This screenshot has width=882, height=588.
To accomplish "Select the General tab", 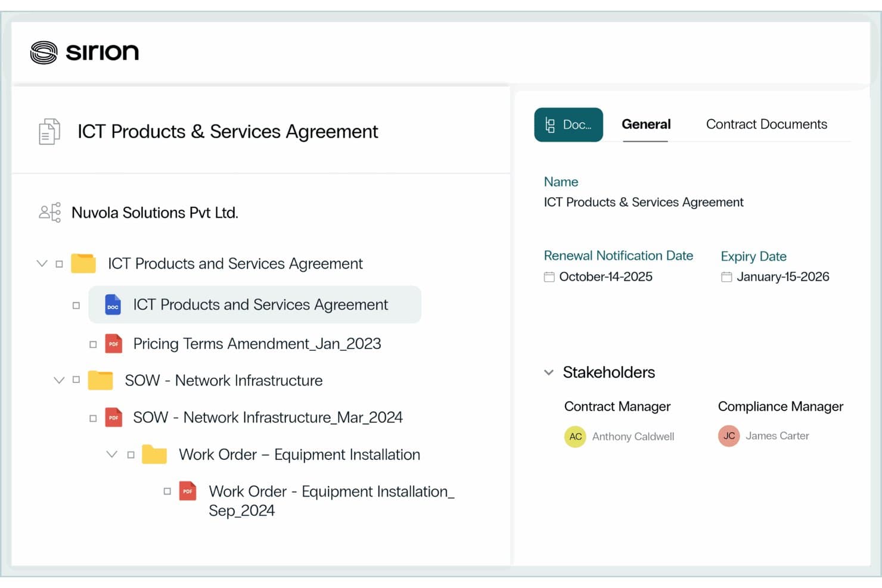I will [x=646, y=124].
